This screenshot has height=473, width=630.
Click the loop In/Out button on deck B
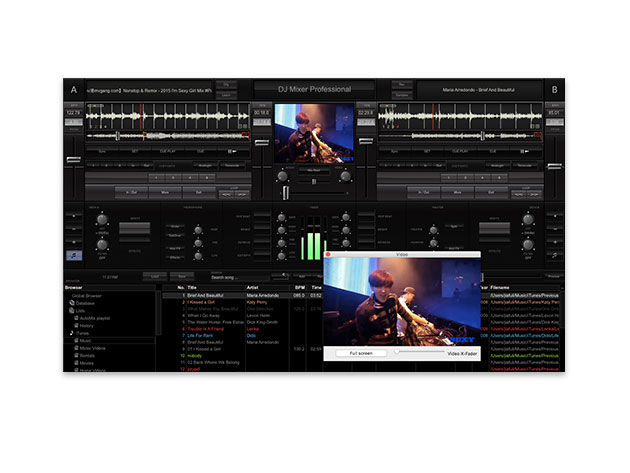[423, 192]
